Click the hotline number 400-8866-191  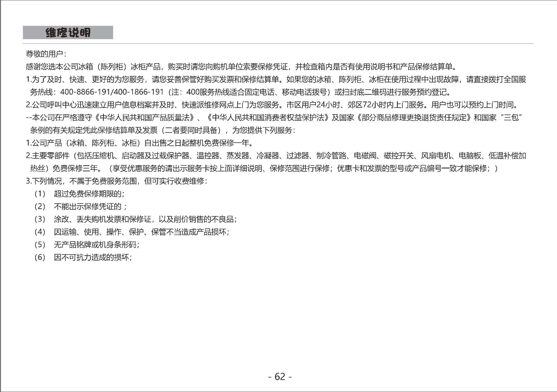(x=85, y=92)
